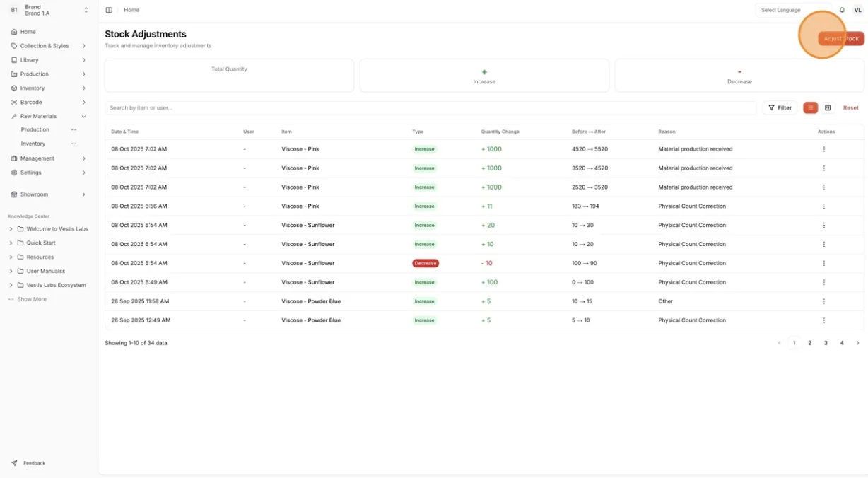The height and width of the screenshot is (478, 868).
Task: Reset the applied filters
Action: click(x=851, y=108)
